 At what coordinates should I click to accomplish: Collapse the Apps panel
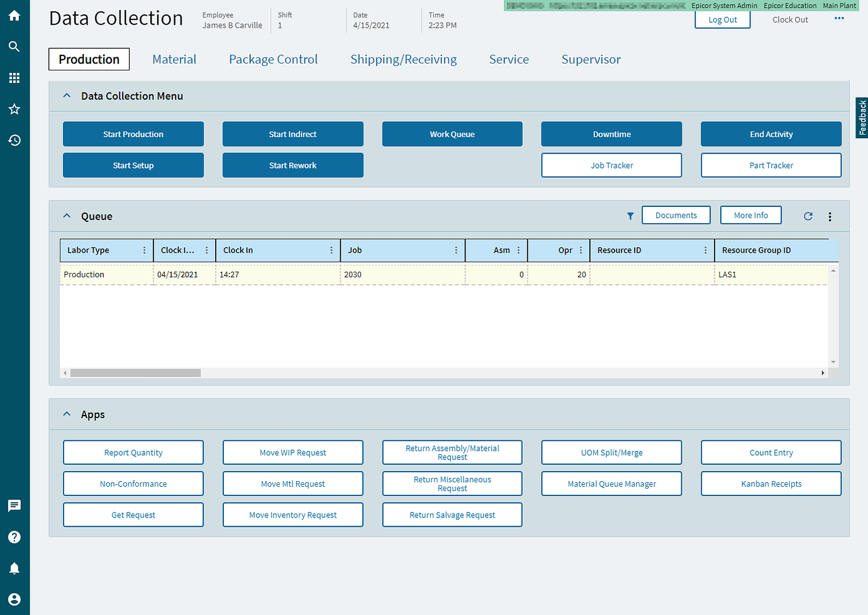pyautogui.click(x=67, y=414)
